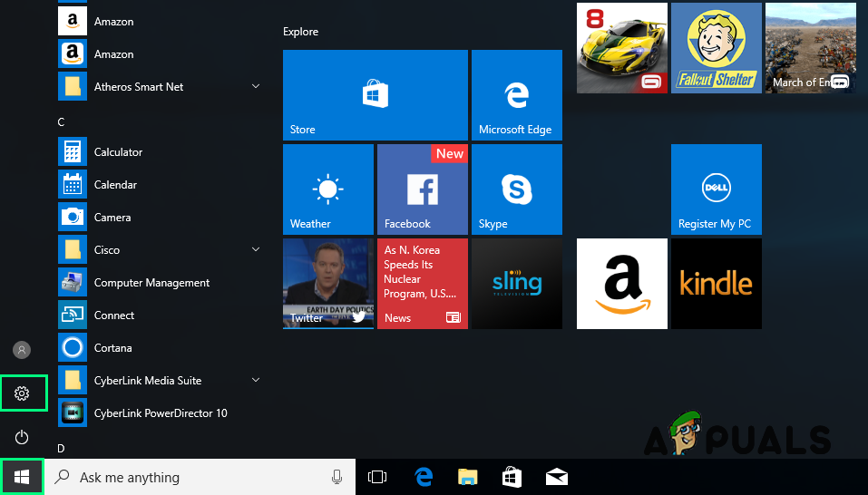Jump to letter C section header
Viewport: 868px width, 495px height.
pyautogui.click(x=62, y=121)
